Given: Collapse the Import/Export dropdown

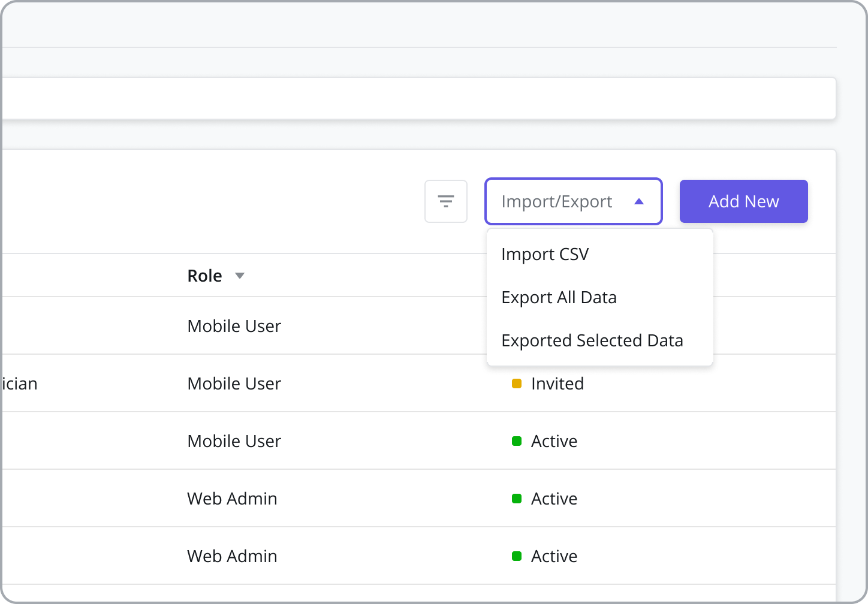Looking at the screenshot, I should 573,201.
